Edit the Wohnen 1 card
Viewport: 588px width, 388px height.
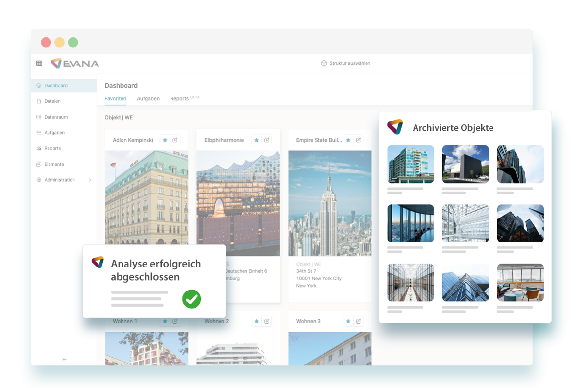point(175,321)
